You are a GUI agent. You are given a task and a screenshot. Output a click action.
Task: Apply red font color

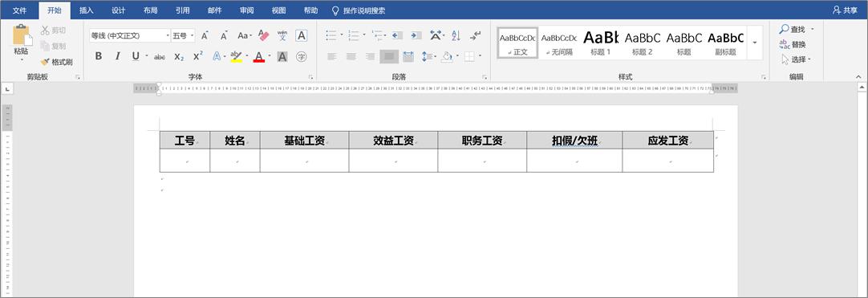258,56
